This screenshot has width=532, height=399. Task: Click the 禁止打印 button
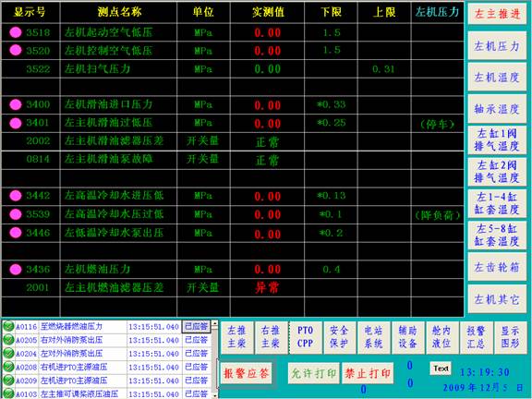(368, 373)
